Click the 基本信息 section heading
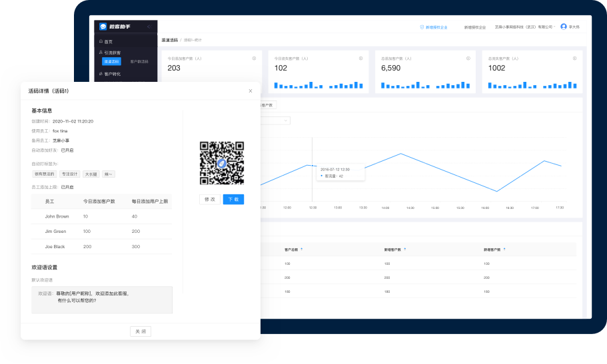 click(42, 110)
